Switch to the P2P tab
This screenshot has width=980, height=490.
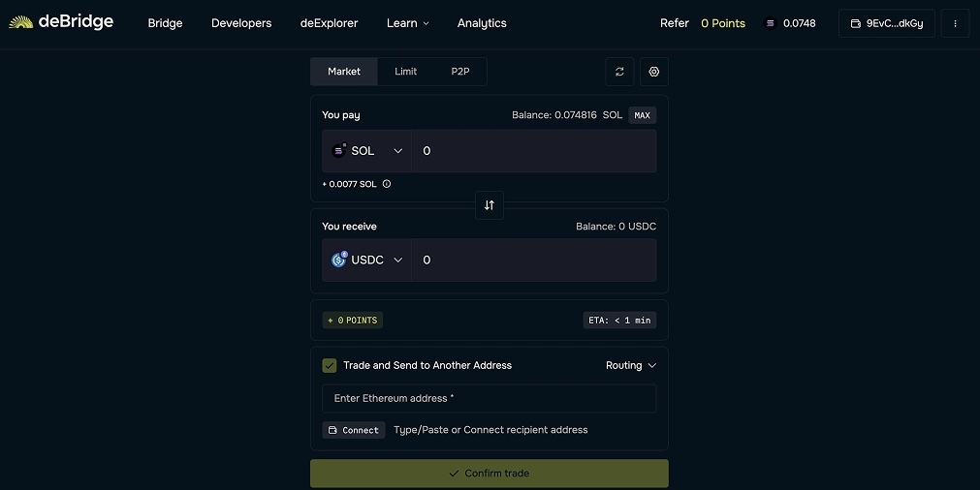click(460, 72)
